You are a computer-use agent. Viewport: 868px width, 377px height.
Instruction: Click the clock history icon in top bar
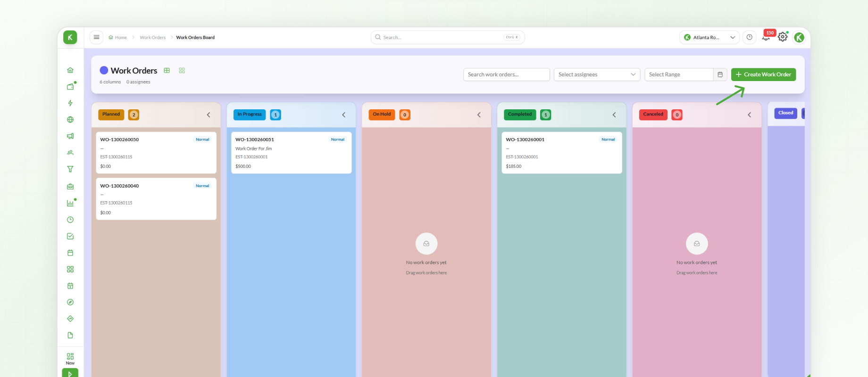[x=749, y=37]
